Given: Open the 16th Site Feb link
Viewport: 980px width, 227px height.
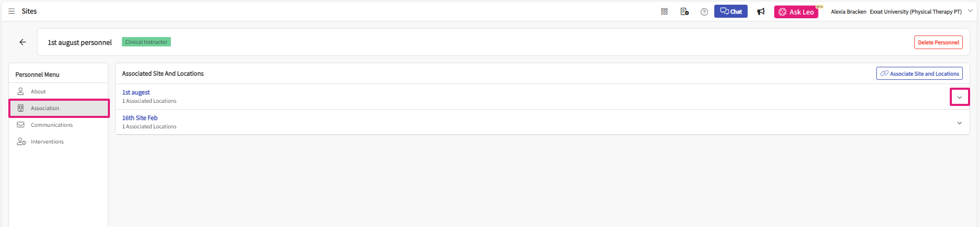Looking at the screenshot, I should (x=140, y=118).
